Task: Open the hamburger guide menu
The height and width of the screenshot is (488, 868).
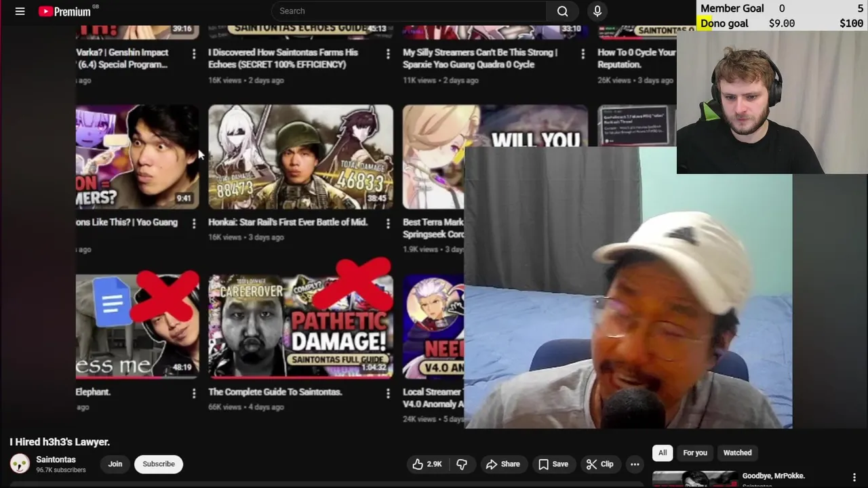Action: click(20, 11)
